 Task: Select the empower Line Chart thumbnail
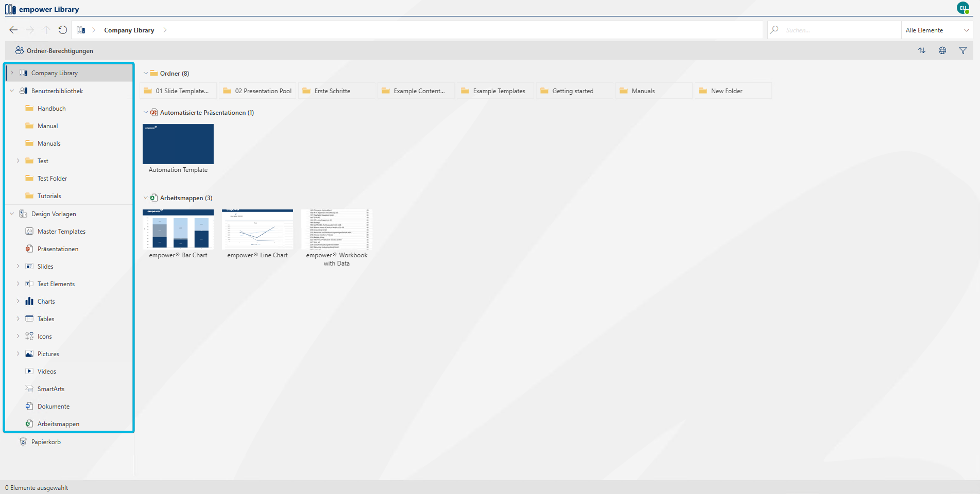pyautogui.click(x=257, y=229)
